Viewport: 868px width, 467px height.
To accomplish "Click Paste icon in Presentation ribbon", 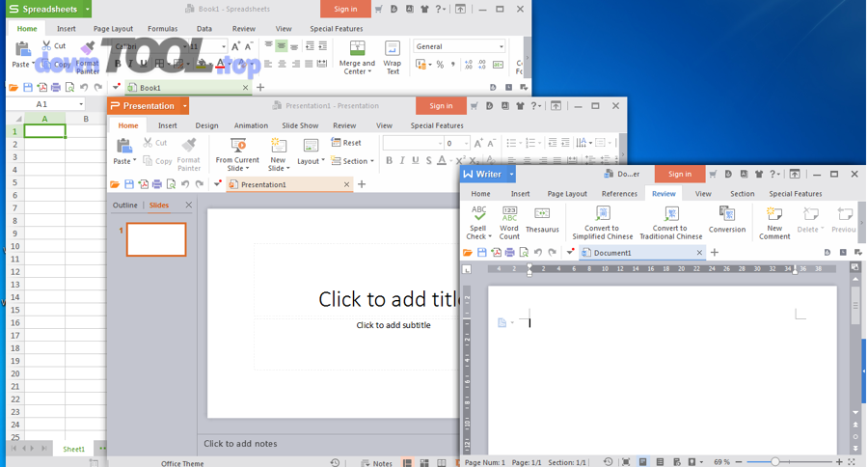I will point(124,147).
